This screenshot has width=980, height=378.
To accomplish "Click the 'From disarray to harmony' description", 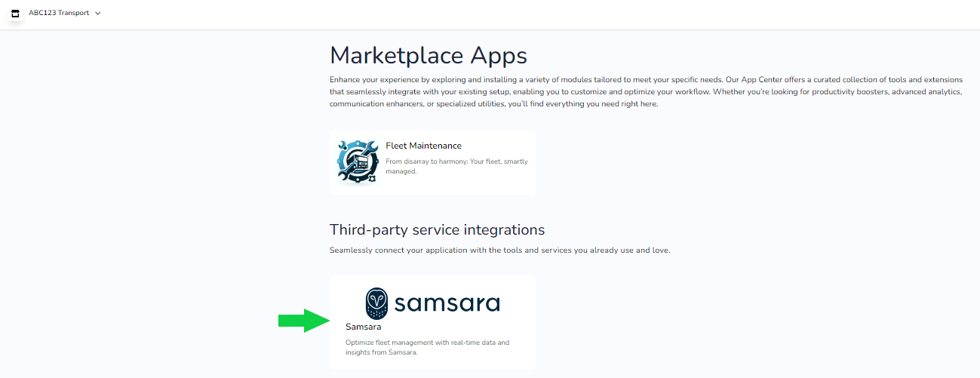I will tap(456, 167).
